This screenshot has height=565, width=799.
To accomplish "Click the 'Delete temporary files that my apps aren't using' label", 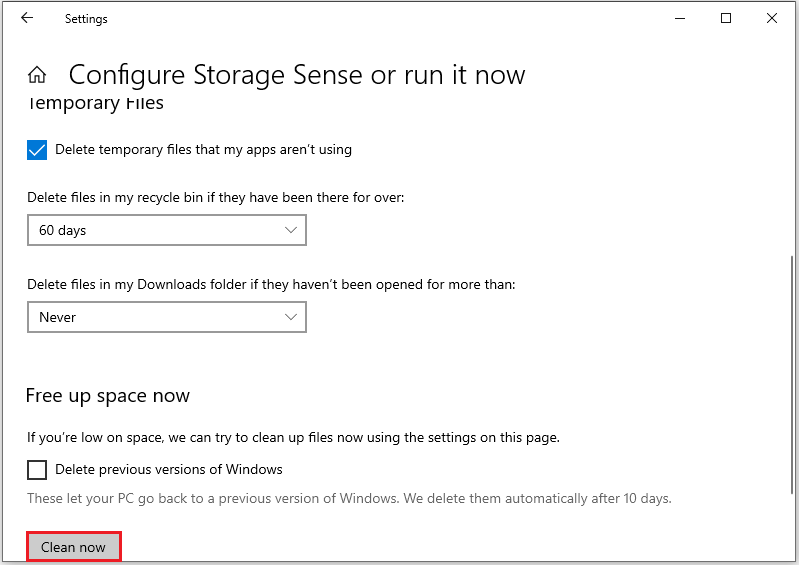I will click(x=203, y=150).
